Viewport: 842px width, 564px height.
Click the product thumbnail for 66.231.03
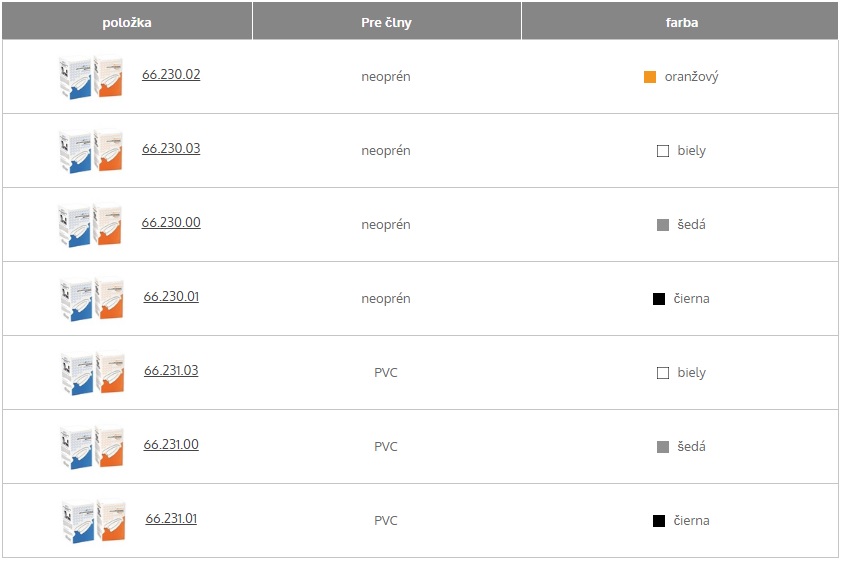tap(93, 373)
